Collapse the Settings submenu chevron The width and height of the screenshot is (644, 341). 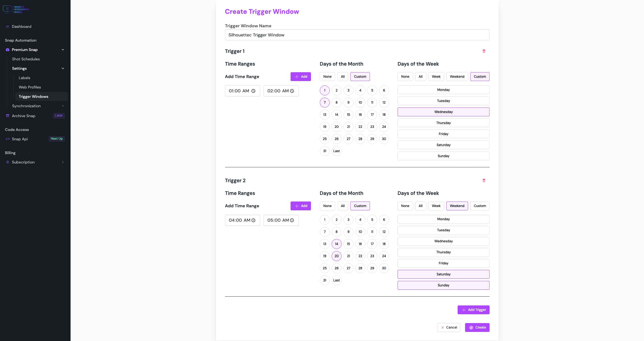click(x=63, y=68)
